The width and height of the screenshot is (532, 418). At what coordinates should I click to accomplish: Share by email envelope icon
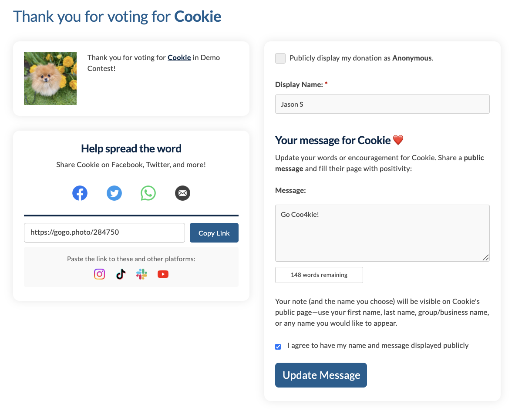182,193
